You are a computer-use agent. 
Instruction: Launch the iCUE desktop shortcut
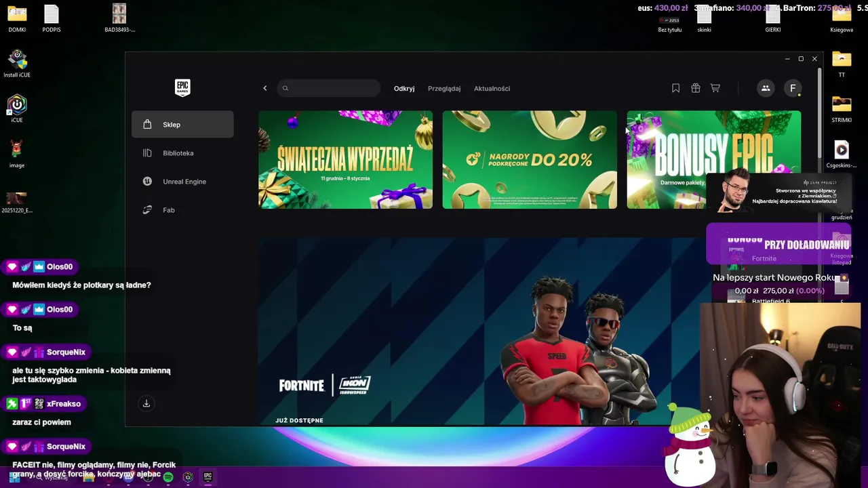click(x=17, y=109)
